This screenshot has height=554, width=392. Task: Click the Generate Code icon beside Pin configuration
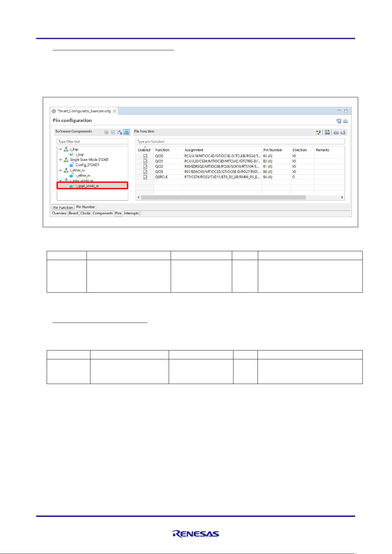click(339, 121)
